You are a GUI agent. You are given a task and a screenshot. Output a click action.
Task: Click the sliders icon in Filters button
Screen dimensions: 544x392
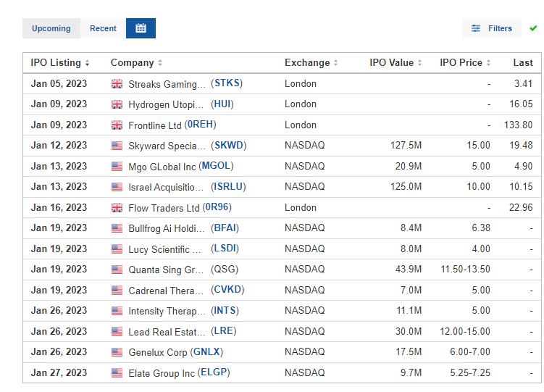tap(476, 28)
